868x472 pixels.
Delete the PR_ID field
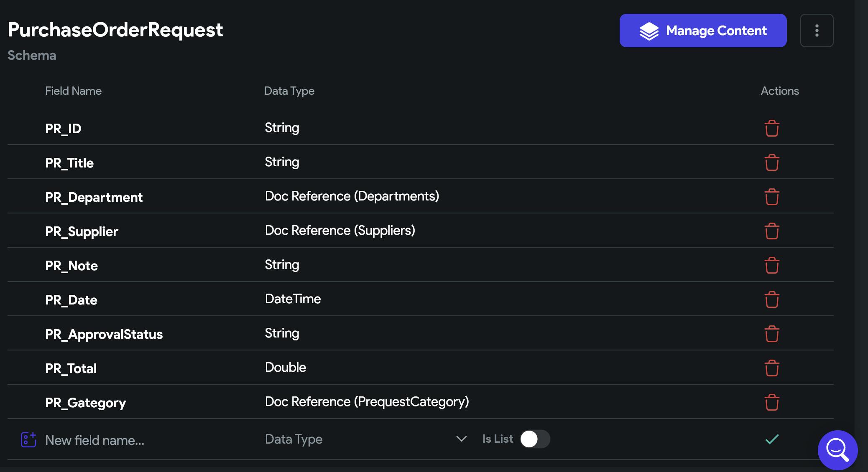point(772,129)
